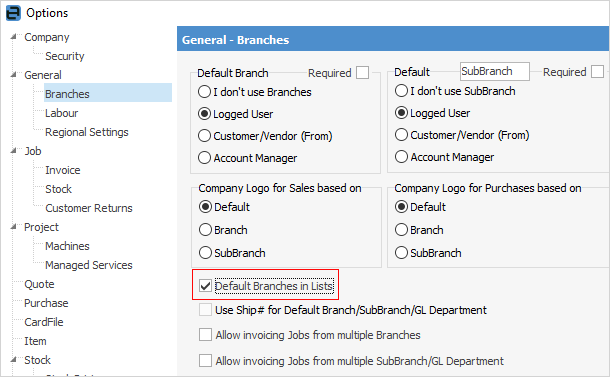Open the Quote options
Screen dimensions: 610x377
point(39,284)
